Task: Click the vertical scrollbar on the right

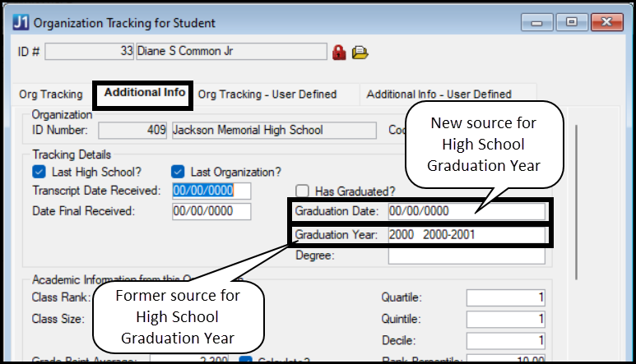Action: (x=577, y=202)
